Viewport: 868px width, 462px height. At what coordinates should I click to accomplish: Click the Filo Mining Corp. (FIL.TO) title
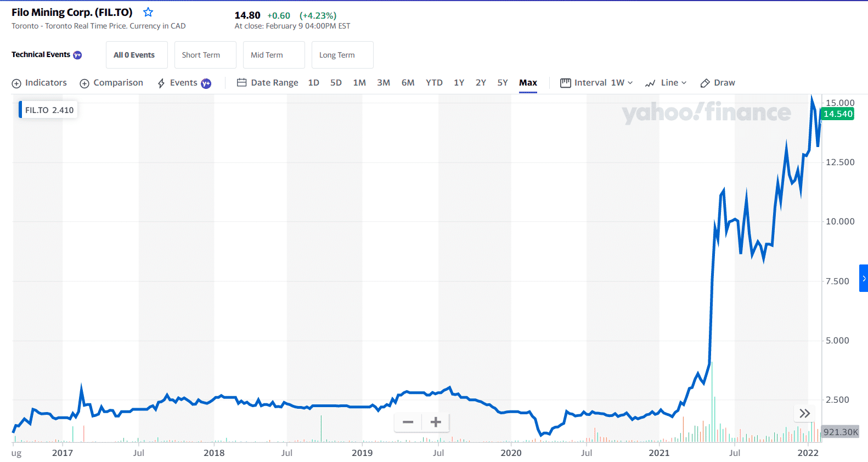pos(72,12)
